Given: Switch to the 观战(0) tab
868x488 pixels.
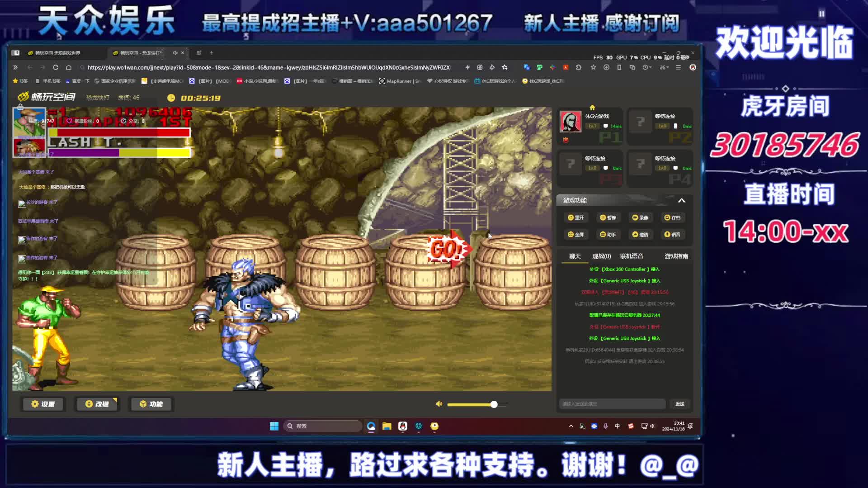Looking at the screenshot, I should pyautogui.click(x=601, y=256).
